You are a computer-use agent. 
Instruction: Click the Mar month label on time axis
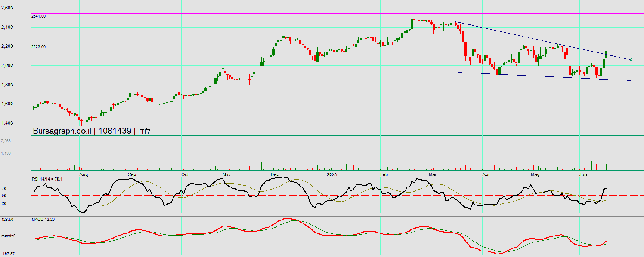coord(433,175)
